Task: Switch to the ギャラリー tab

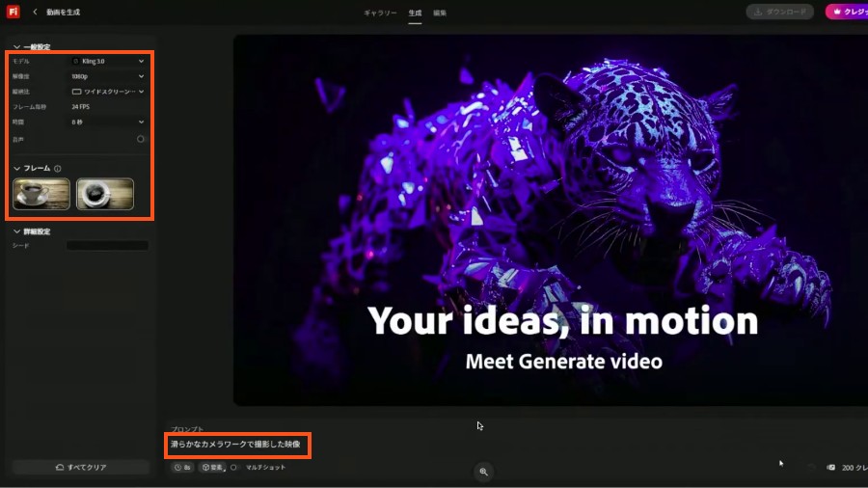Action: point(380,13)
